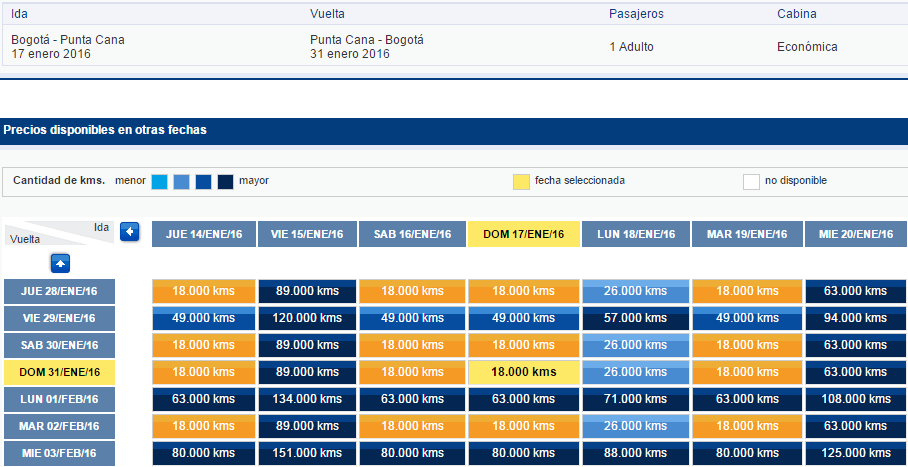Choose the 57.000 kms fare cell
This screenshot has height=467, width=908.
pyautogui.click(x=636, y=318)
